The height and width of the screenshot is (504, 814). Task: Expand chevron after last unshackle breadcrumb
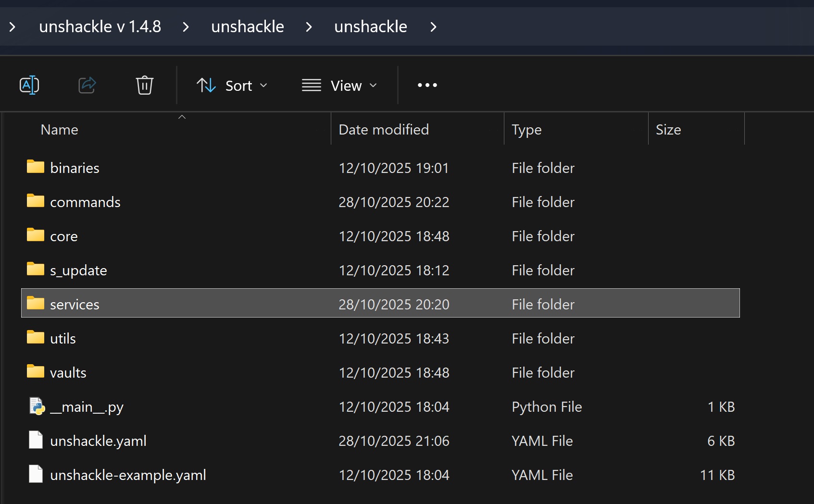[433, 27]
